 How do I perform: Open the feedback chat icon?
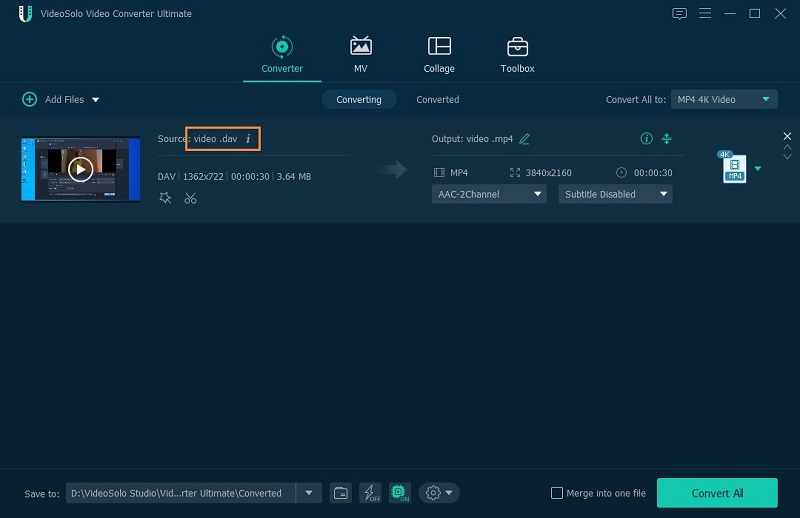point(679,14)
